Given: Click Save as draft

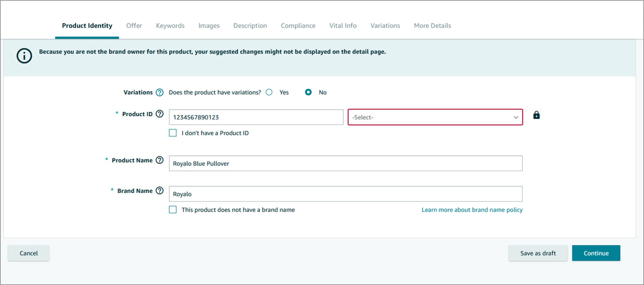Looking at the screenshot, I should coord(538,253).
